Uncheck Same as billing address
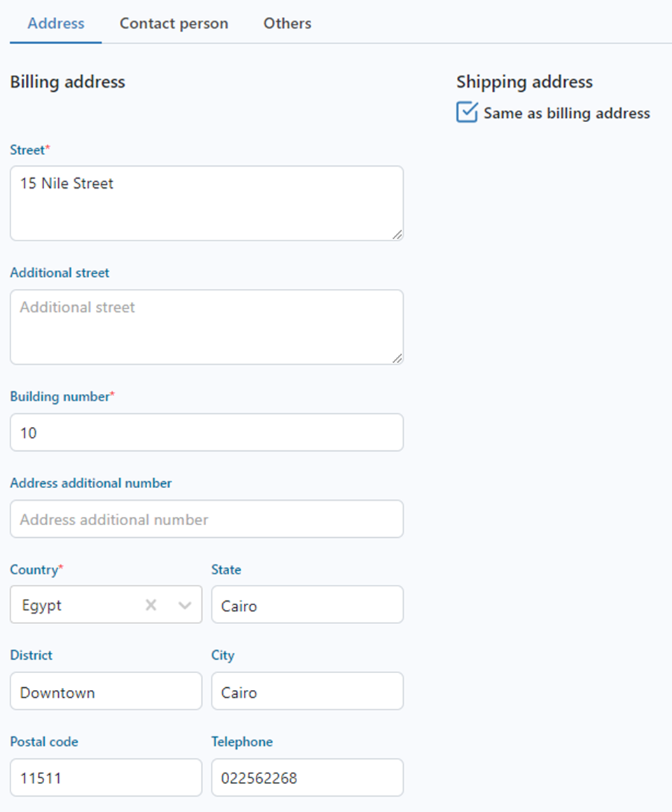 point(467,113)
